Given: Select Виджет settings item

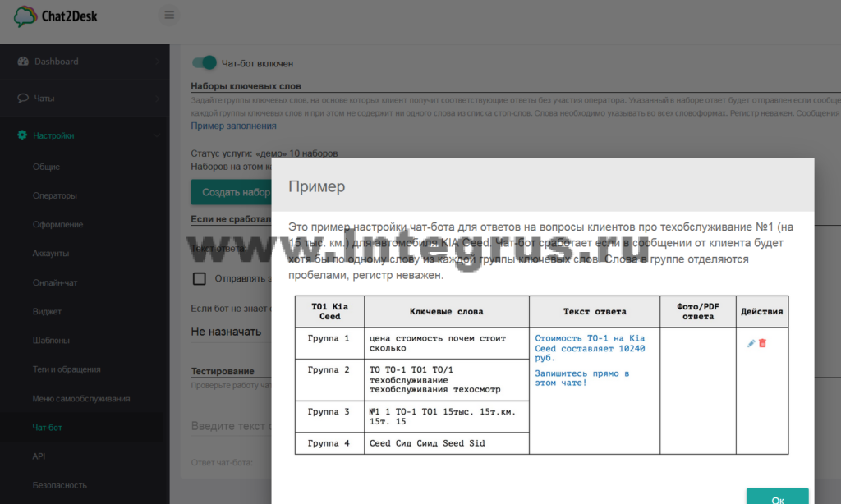Looking at the screenshot, I should pyautogui.click(x=47, y=312).
